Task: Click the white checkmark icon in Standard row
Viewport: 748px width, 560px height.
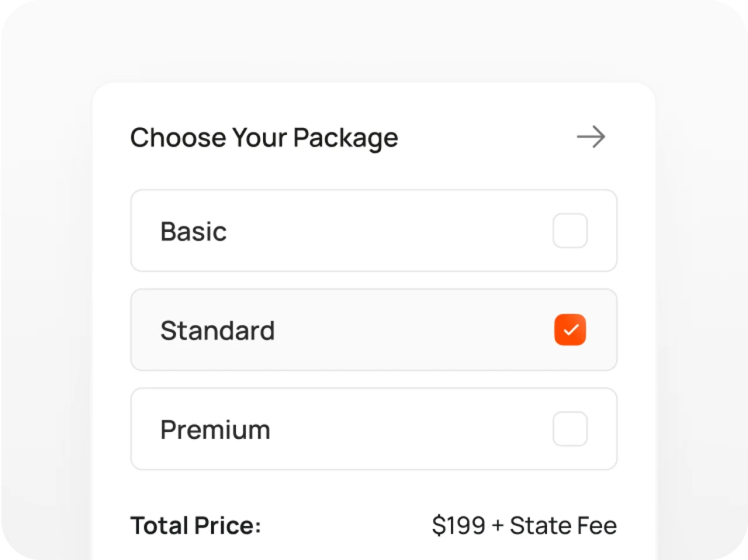Action: point(570,330)
